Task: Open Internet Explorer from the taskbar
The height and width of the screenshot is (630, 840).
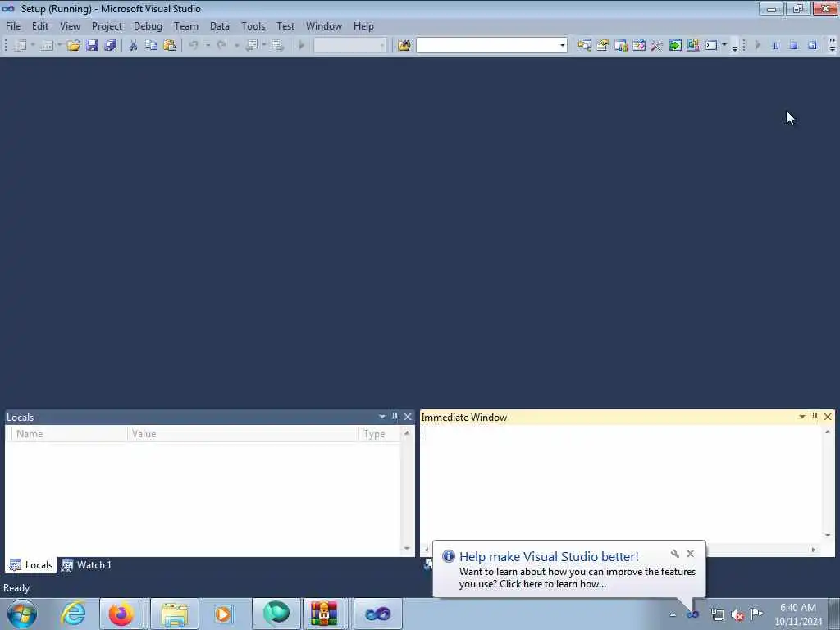Action: point(73,614)
